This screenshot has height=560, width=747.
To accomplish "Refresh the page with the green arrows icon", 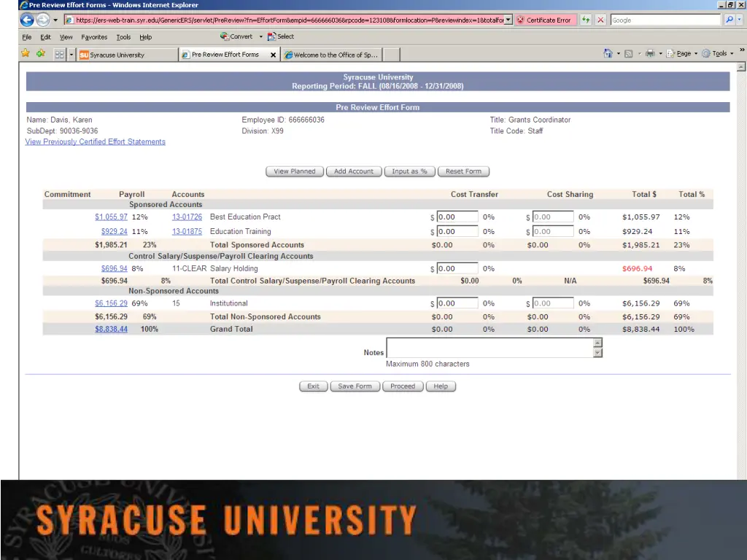I will coord(586,20).
